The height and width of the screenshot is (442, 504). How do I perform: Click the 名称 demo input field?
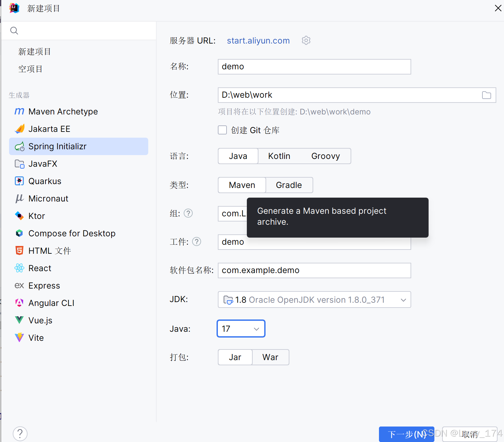coord(315,67)
